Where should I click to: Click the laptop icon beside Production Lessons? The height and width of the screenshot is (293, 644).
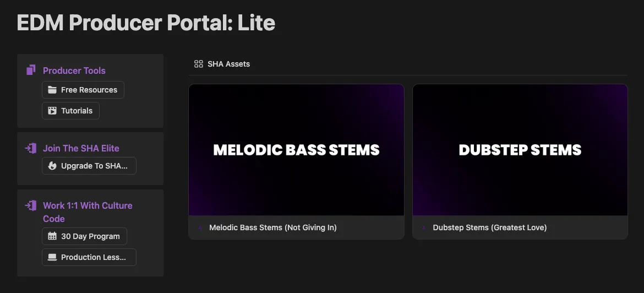click(x=52, y=257)
